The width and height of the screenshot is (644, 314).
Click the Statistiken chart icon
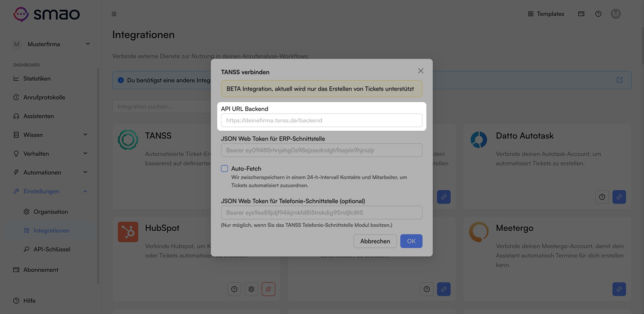[x=16, y=79]
